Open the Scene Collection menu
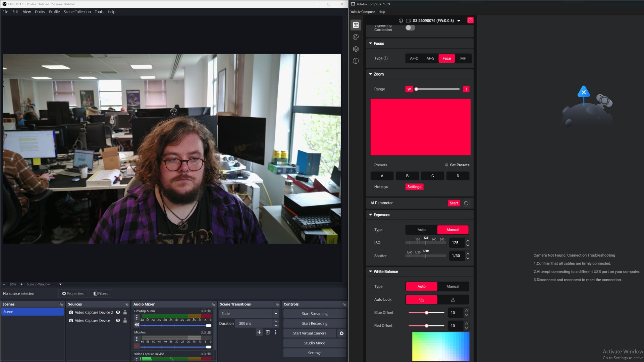644x362 pixels. (77, 12)
